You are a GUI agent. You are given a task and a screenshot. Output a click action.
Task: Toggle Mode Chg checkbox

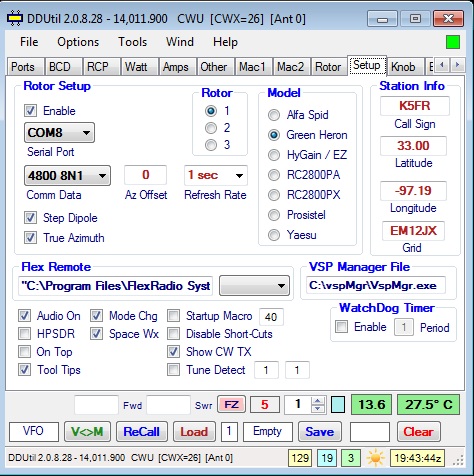pos(96,316)
